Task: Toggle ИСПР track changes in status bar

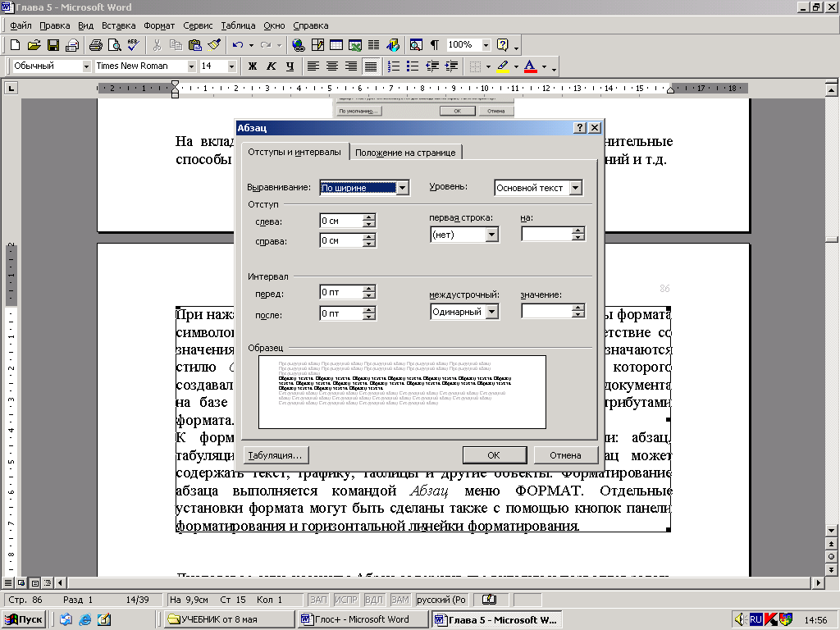Action: (x=346, y=600)
